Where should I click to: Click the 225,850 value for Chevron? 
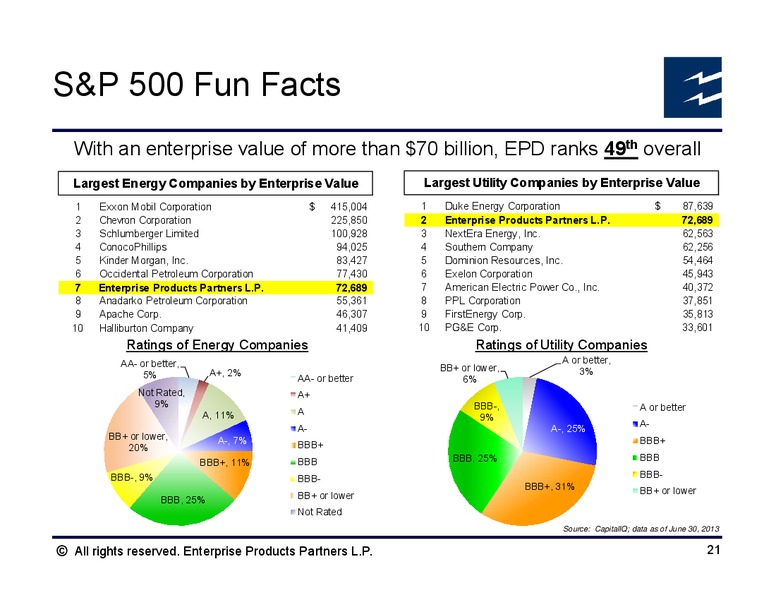point(349,220)
